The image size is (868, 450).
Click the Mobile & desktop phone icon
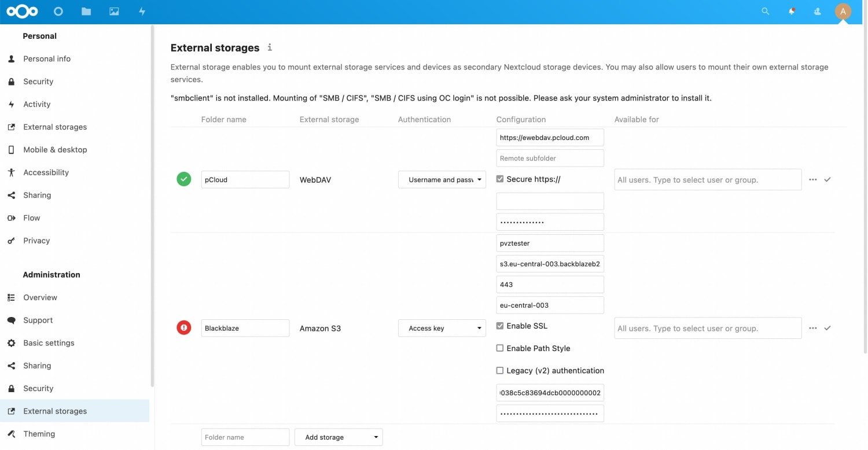[11, 150]
